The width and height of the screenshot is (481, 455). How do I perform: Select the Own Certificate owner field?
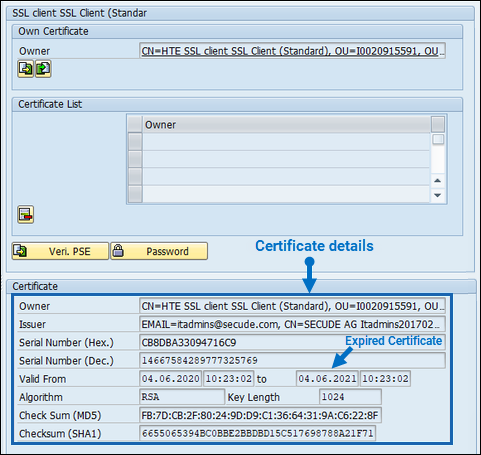(292, 51)
